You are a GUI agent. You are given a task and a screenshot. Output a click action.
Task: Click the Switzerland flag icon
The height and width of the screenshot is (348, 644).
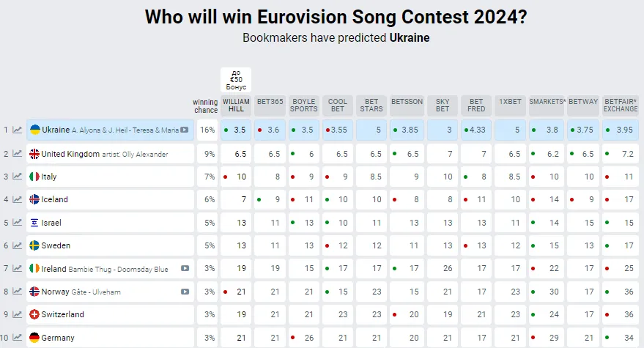point(34,314)
